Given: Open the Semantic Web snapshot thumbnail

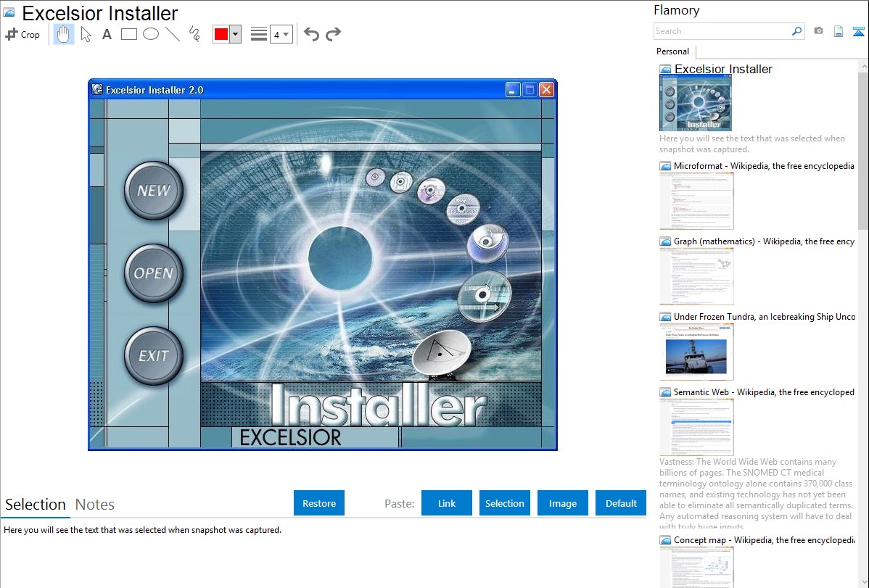Looking at the screenshot, I should [696, 426].
